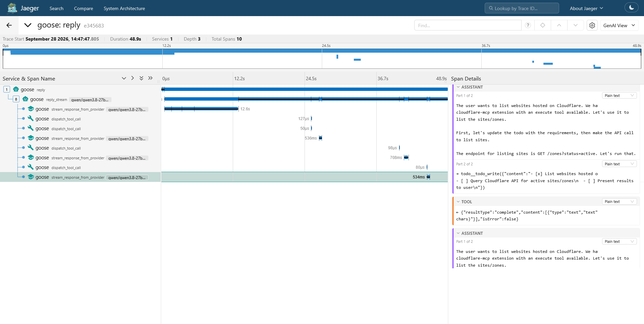Click the 127μs dispatch_tool_call timeline bar
This screenshot has width=644, height=324.
(311, 118)
